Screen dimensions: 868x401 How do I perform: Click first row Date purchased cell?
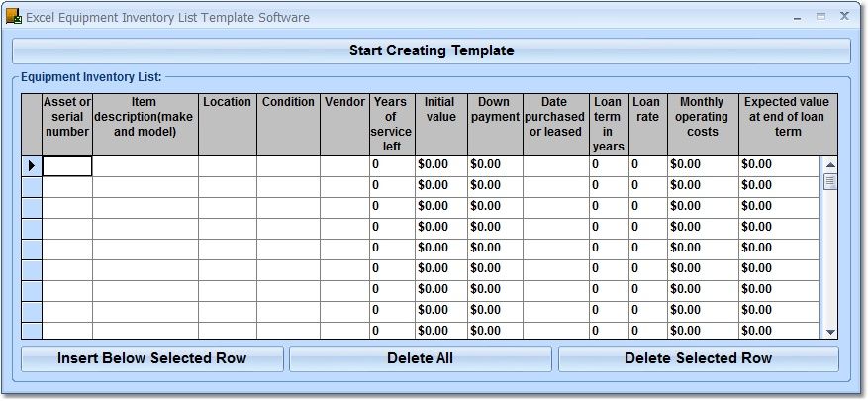pos(556,166)
